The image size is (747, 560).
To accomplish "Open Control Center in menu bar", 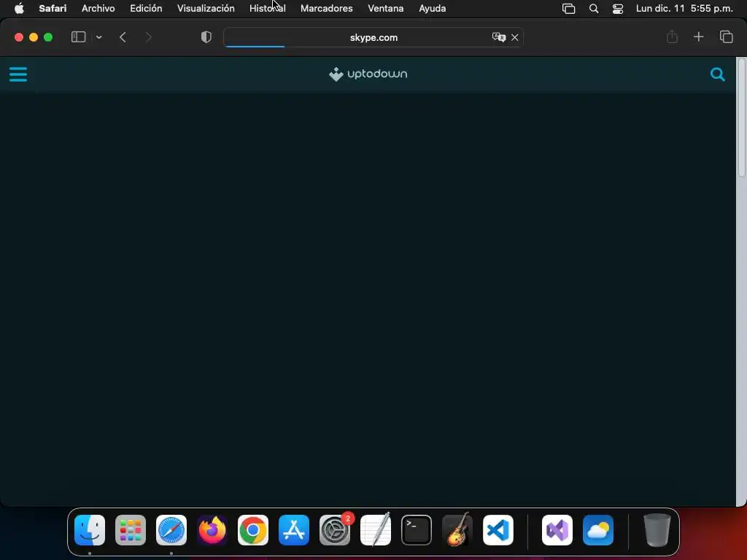I will 617,9.
